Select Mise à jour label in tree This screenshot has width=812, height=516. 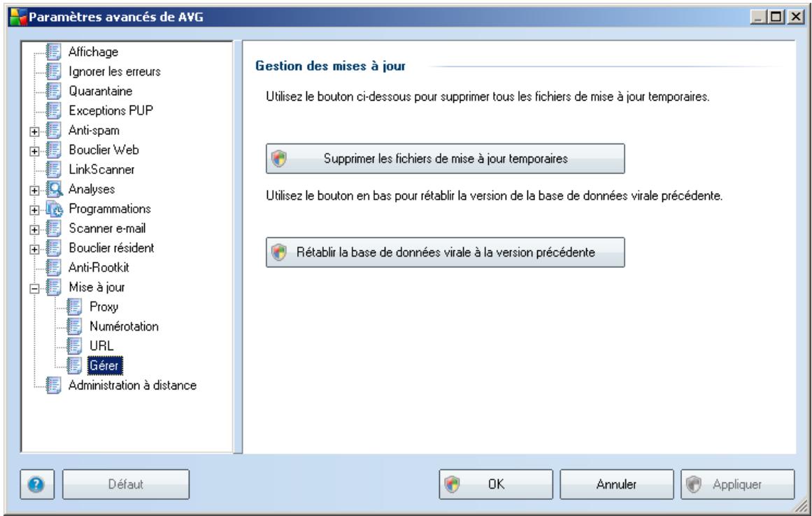pyautogui.click(x=97, y=287)
